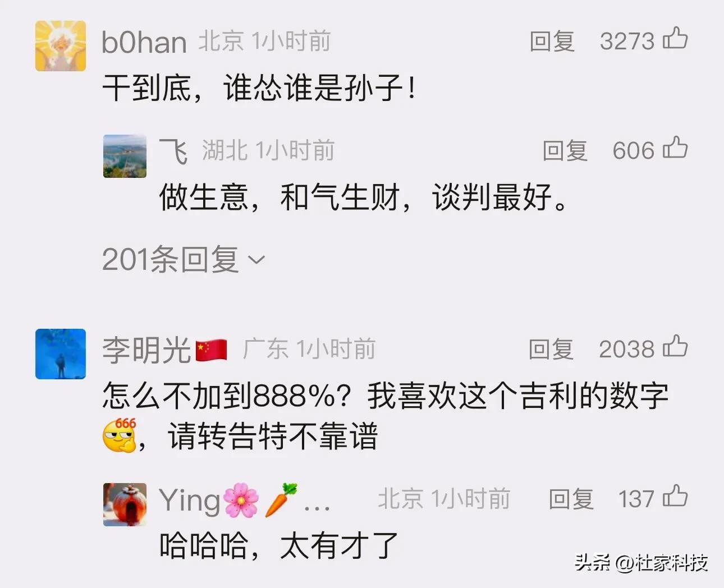Open 飞's avatar picture

[x=125, y=156]
